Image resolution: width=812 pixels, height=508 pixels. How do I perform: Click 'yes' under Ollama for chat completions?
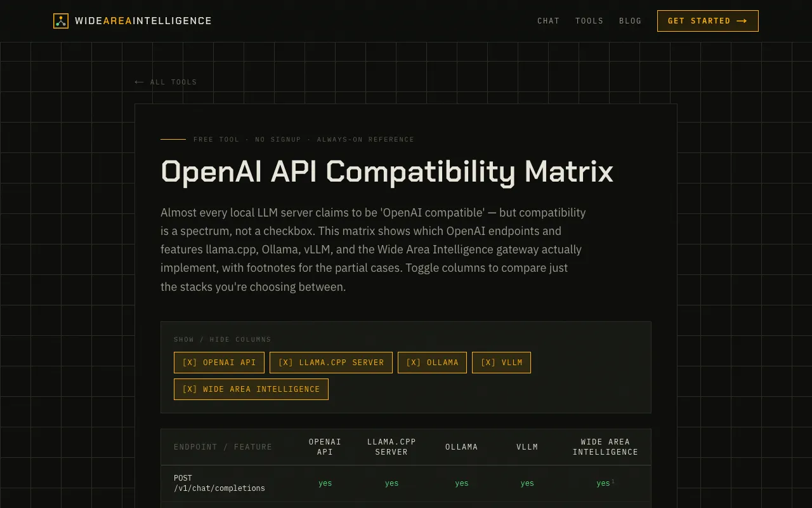461,483
